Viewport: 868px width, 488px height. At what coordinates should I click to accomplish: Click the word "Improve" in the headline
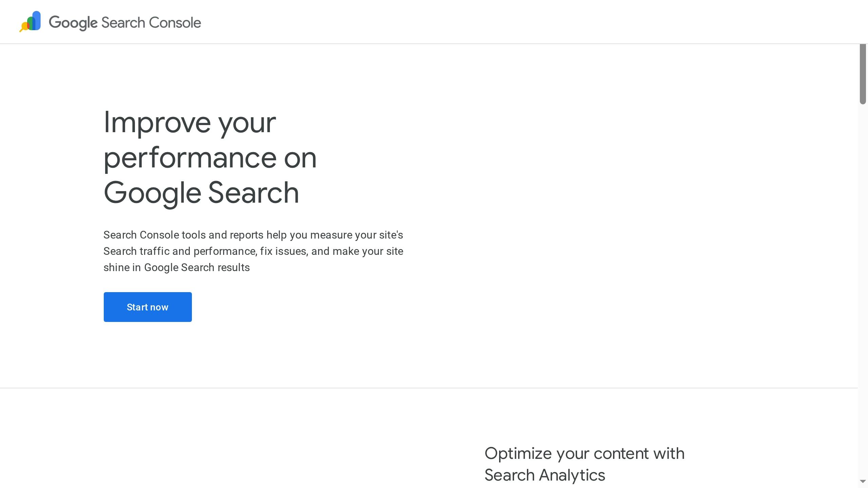[x=157, y=123]
